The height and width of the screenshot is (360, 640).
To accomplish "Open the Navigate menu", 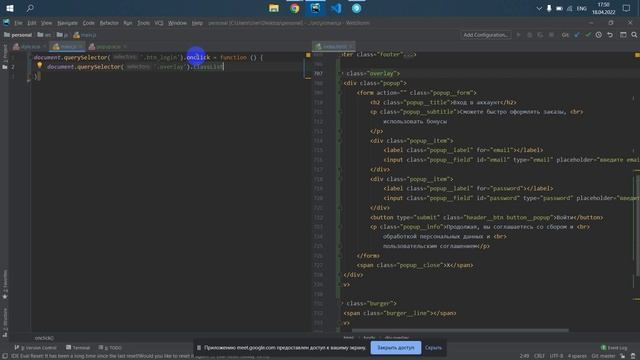I will (x=67, y=23).
